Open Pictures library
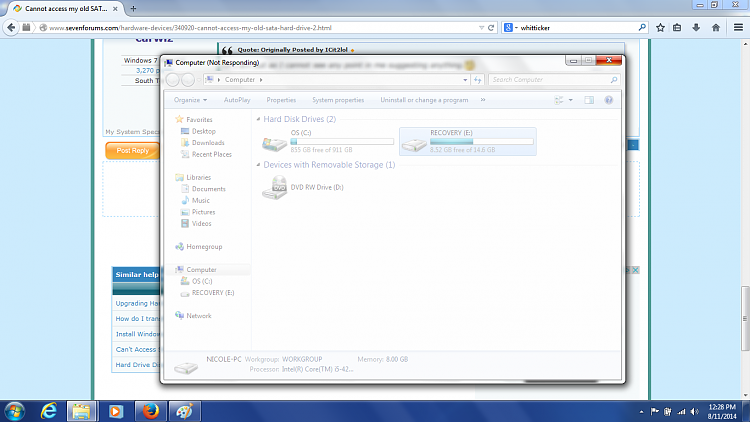The height and width of the screenshot is (422, 750). tap(203, 212)
